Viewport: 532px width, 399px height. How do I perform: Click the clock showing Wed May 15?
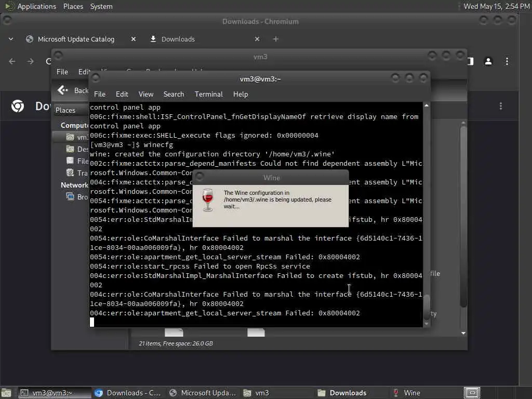[x=497, y=6]
